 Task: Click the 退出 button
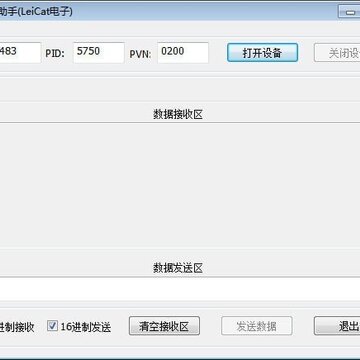[x=337, y=326]
